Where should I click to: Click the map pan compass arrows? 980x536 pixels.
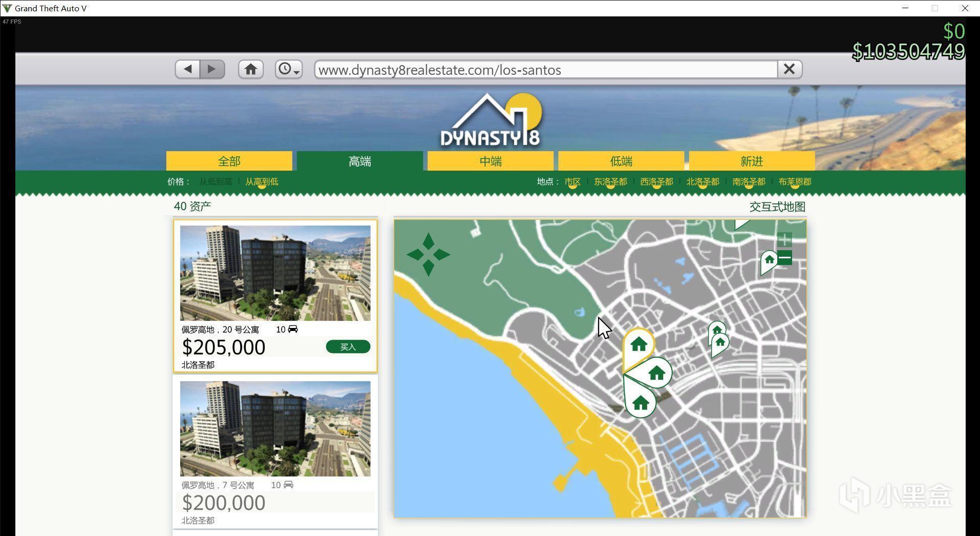coord(429,254)
